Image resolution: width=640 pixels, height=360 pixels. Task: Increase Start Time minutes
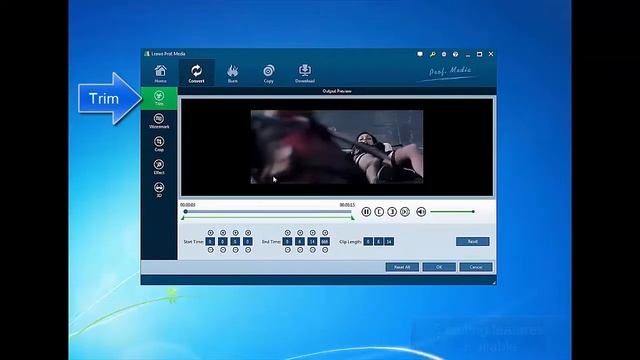tap(223, 233)
